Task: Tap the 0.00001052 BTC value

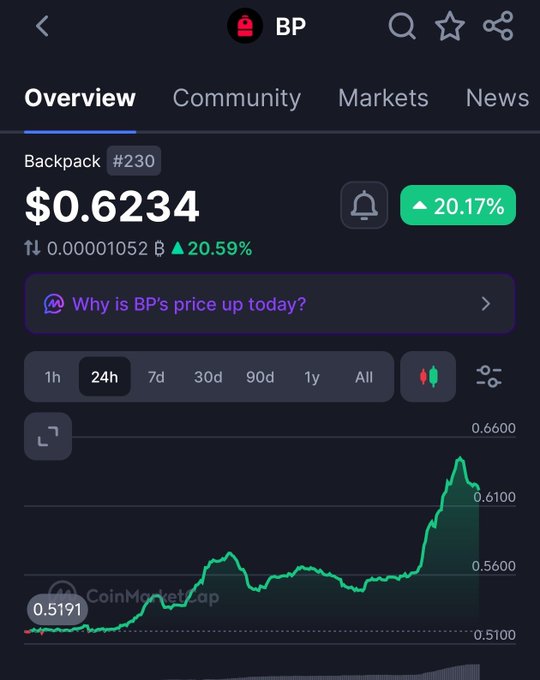Action: tap(106, 248)
